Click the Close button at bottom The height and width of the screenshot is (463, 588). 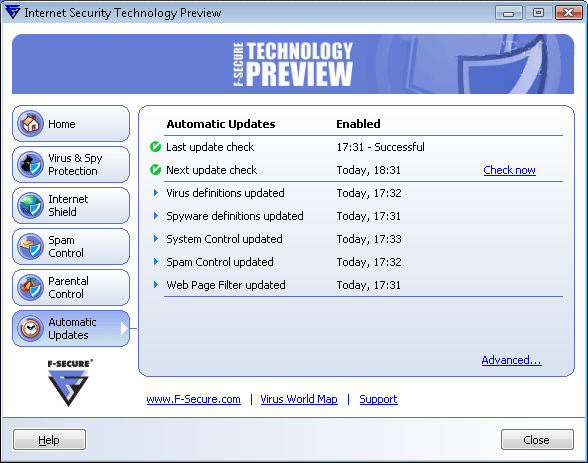coord(537,440)
